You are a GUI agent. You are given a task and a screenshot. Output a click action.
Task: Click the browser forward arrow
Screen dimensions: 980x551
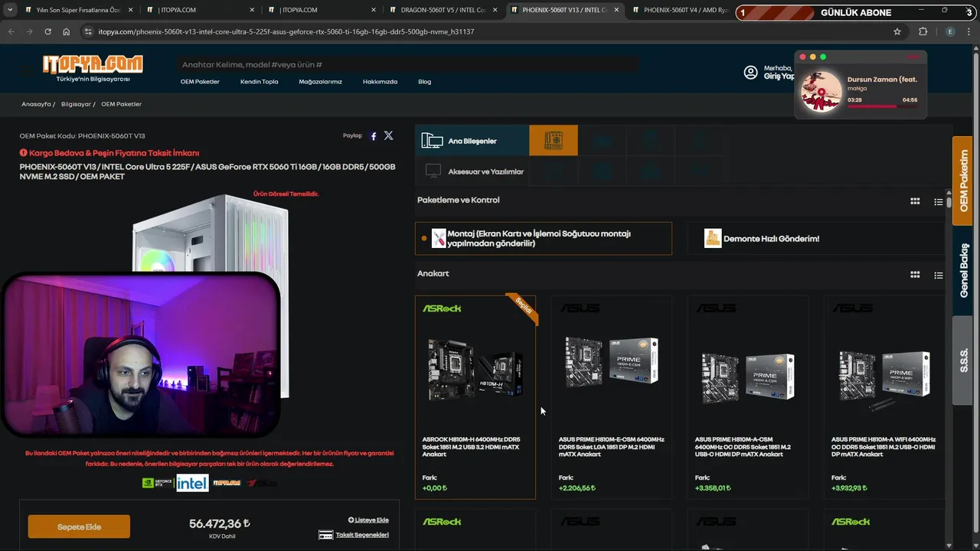(x=29, y=31)
